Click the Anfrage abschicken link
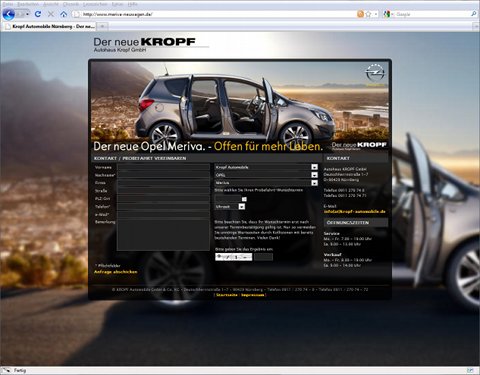 pyautogui.click(x=115, y=272)
